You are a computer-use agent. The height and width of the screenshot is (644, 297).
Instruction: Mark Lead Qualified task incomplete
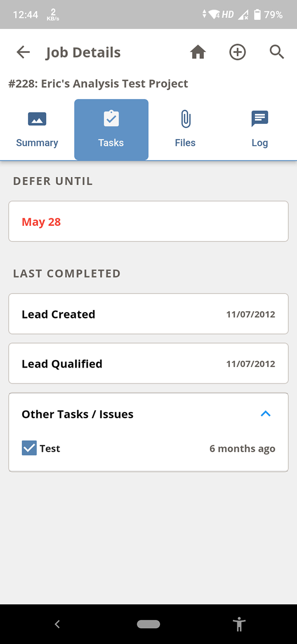point(148,363)
